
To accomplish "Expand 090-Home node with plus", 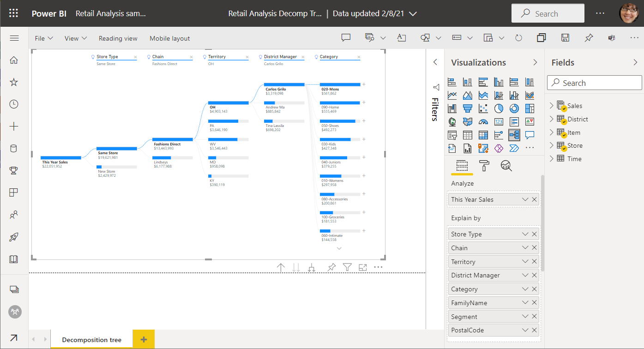I will (364, 102).
